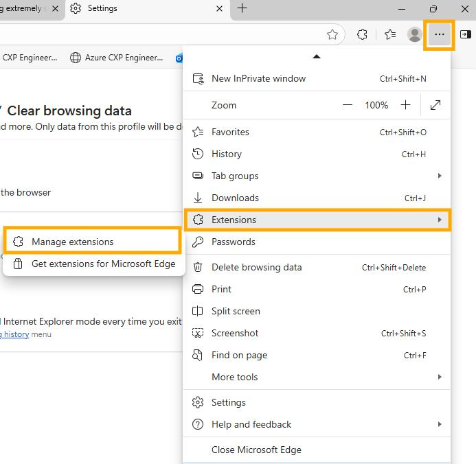Decrease zoom with the minus button
The height and width of the screenshot is (464, 476).
[348, 105]
